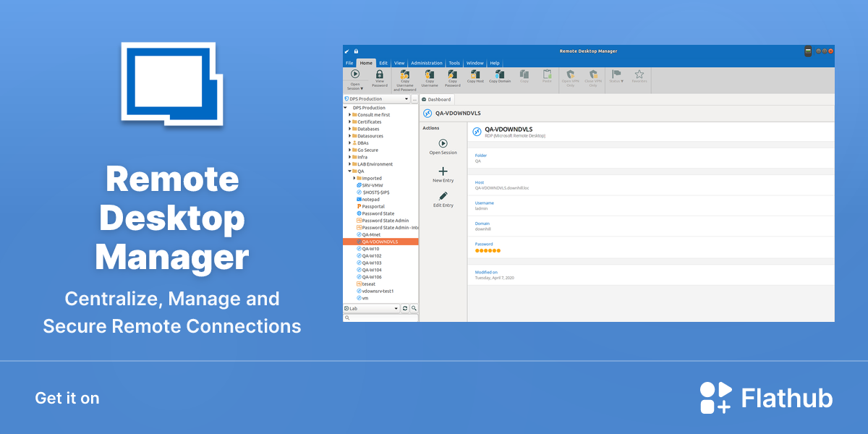Expand the Certificates folder
The height and width of the screenshot is (434, 868).
pos(350,122)
